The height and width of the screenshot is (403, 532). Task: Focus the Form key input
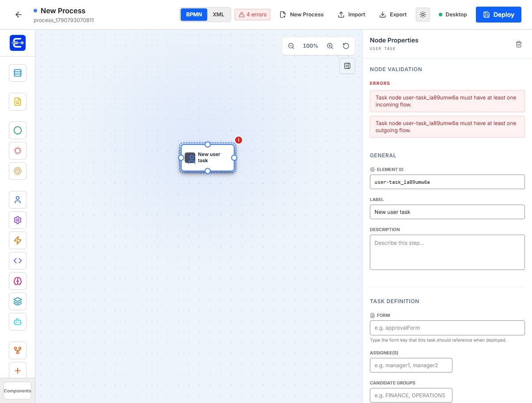[x=447, y=328]
